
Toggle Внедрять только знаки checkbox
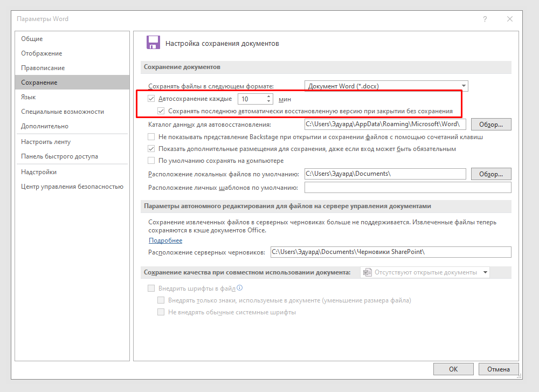161,300
